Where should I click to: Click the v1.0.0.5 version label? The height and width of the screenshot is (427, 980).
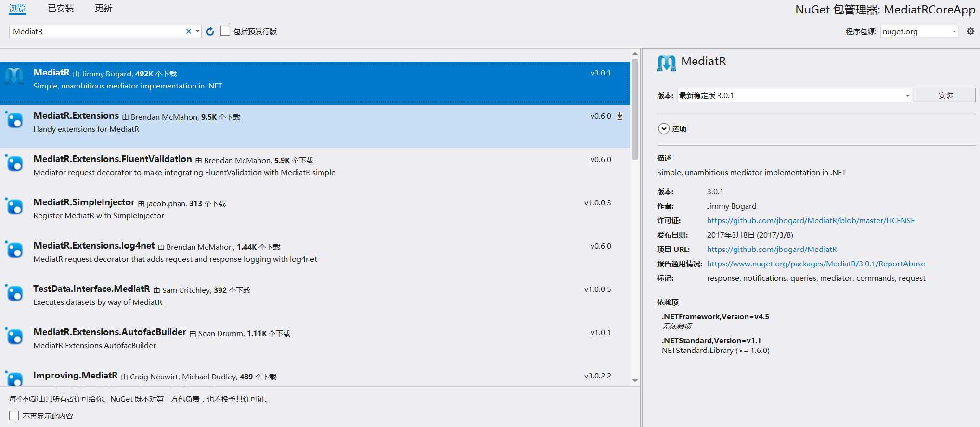tap(598, 289)
